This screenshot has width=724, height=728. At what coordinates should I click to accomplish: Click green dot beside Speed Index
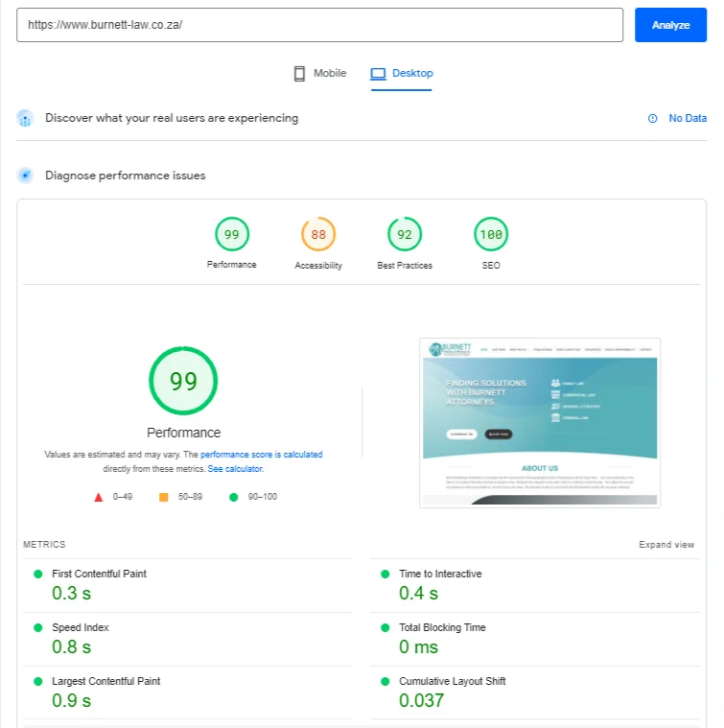[38, 628]
